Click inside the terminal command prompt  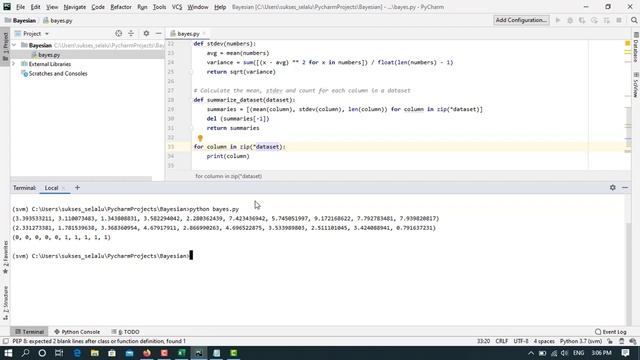tap(191, 256)
